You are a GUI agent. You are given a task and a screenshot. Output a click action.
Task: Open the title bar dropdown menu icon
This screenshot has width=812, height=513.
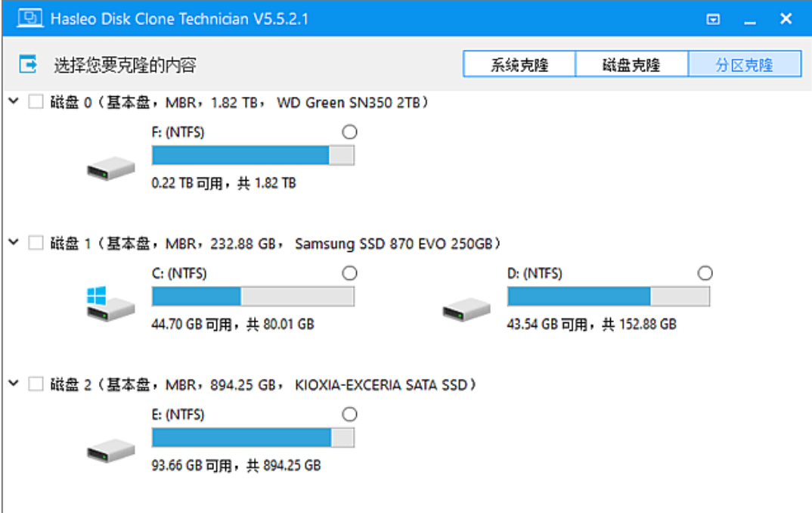pos(712,20)
